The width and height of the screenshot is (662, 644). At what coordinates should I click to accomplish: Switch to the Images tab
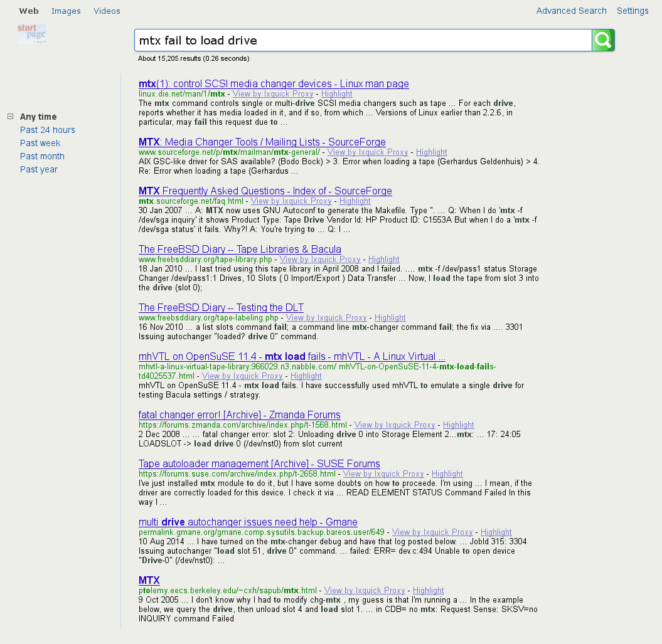pos(66,11)
